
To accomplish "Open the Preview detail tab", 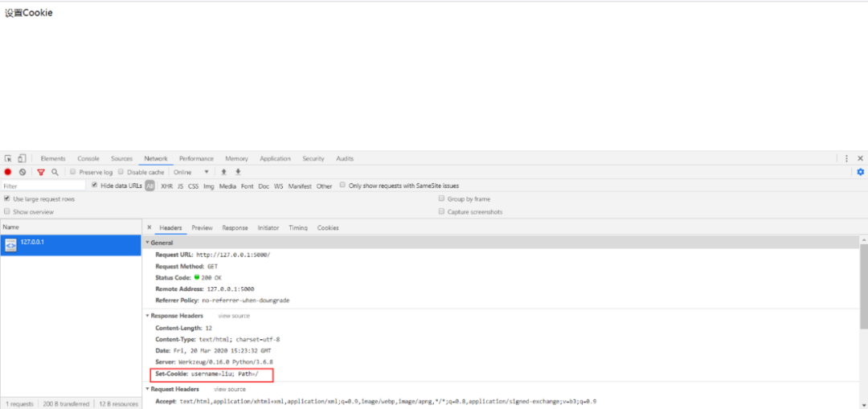I will point(202,227).
